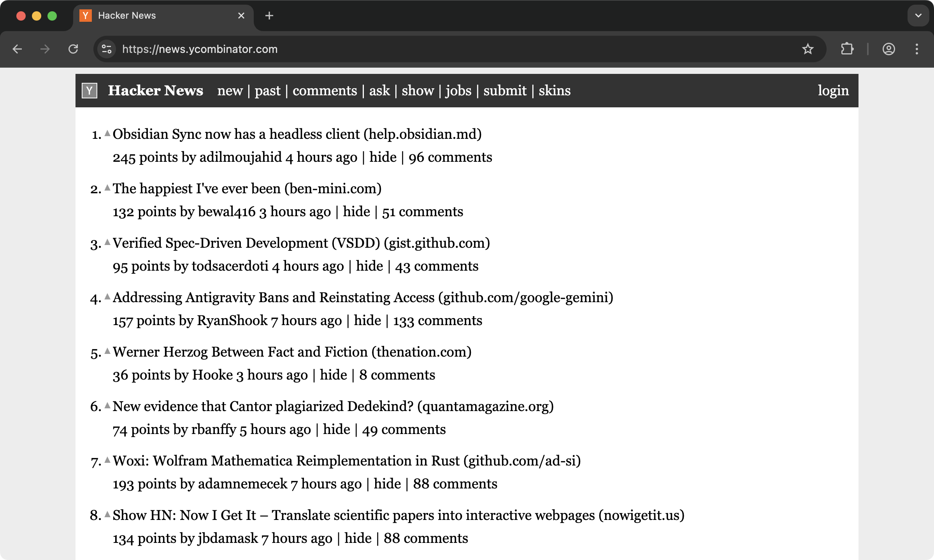View site information icon in address bar
The image size is (934, 560).
[107, 49]
